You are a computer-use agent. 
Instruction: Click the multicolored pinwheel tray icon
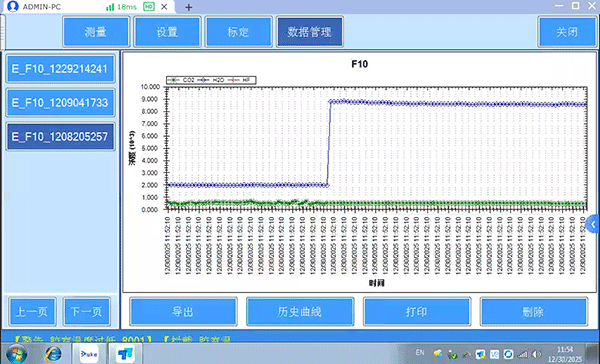466,354
